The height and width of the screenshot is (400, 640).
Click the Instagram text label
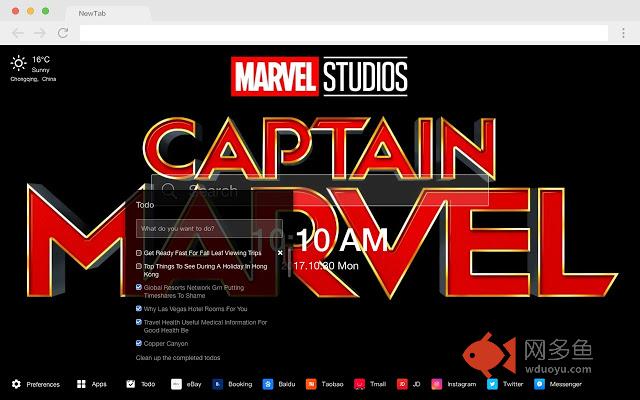tap(462, 384)
